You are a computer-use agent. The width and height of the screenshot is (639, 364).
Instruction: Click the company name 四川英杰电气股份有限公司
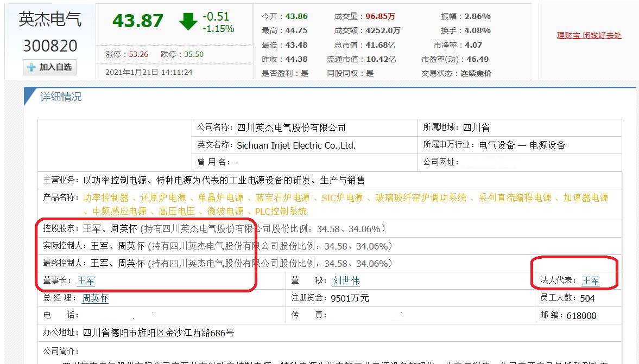tap(291, 128)
